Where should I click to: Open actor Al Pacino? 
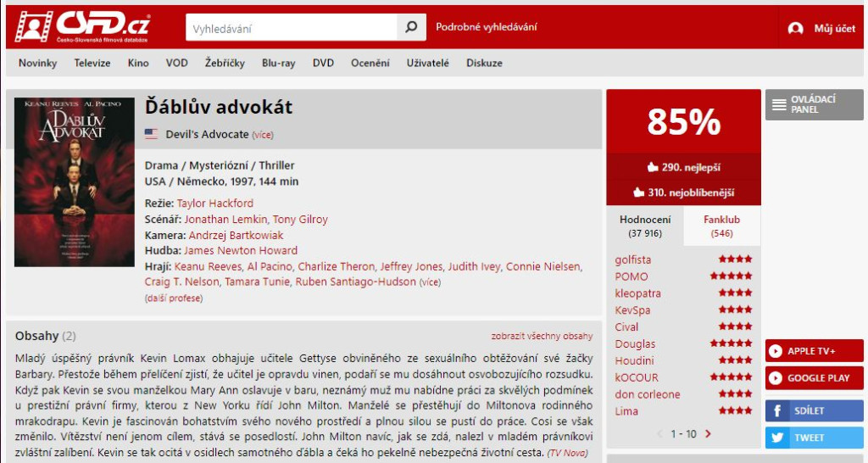click(x=270, y=266)
